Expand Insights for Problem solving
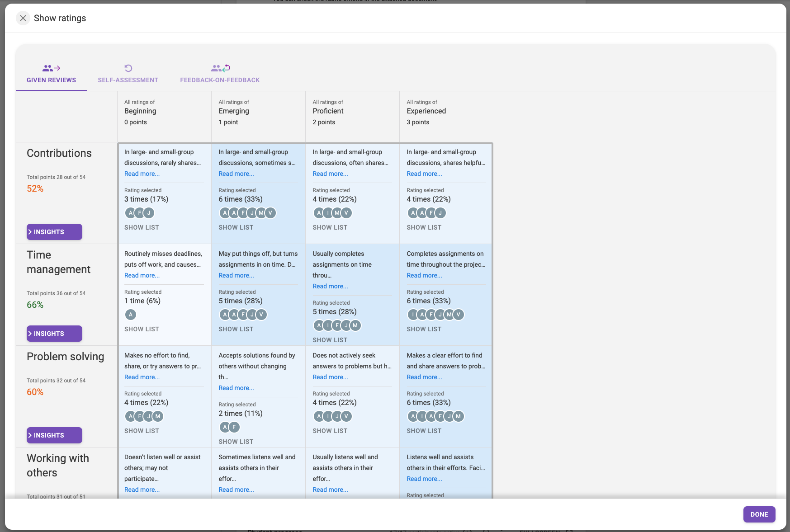790x532 pixels. click(54, 435)
